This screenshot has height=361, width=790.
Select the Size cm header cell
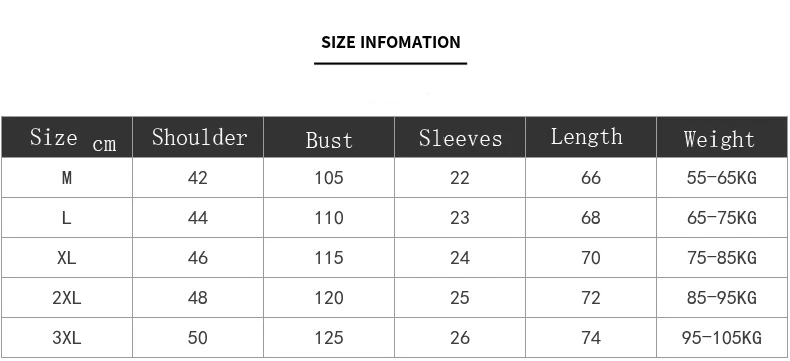coord(67,137)
